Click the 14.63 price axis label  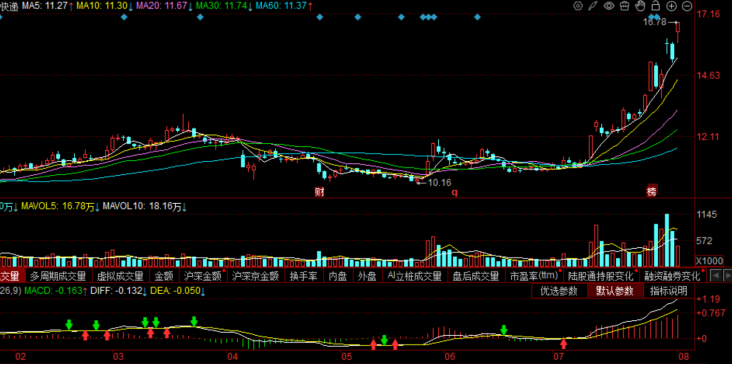click(708, 75)
